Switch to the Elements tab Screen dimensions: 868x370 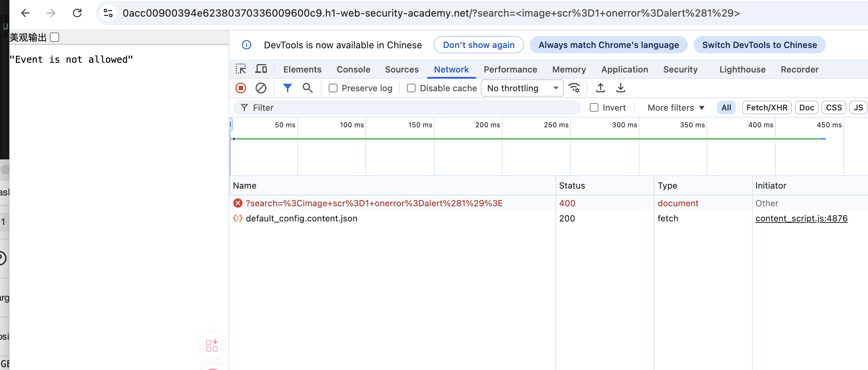(302, 69)
